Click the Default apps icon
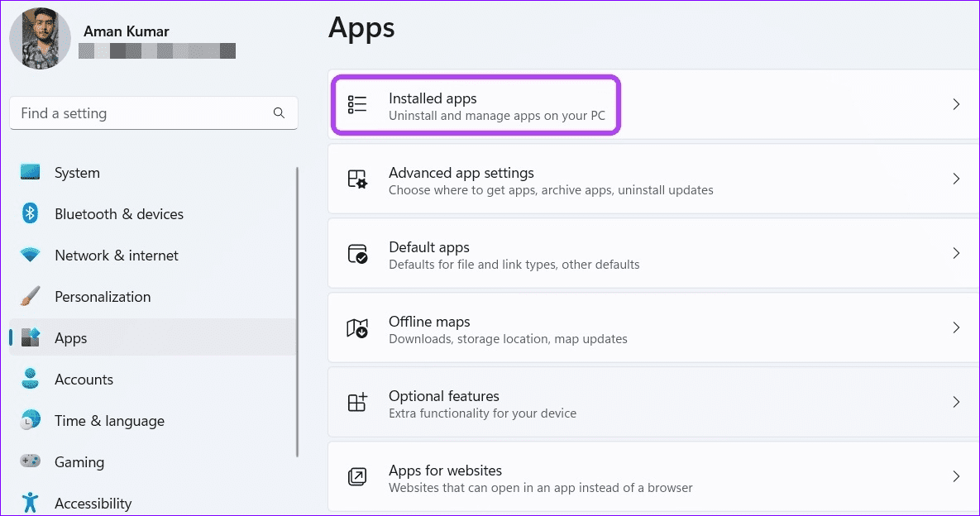 pyautogui.click(x=357, y=253)
